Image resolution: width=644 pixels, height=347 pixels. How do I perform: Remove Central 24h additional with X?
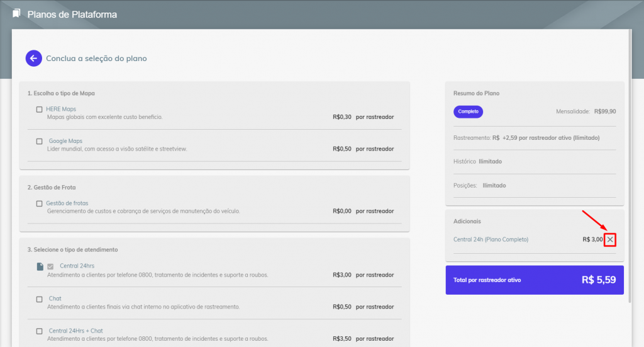610,239
